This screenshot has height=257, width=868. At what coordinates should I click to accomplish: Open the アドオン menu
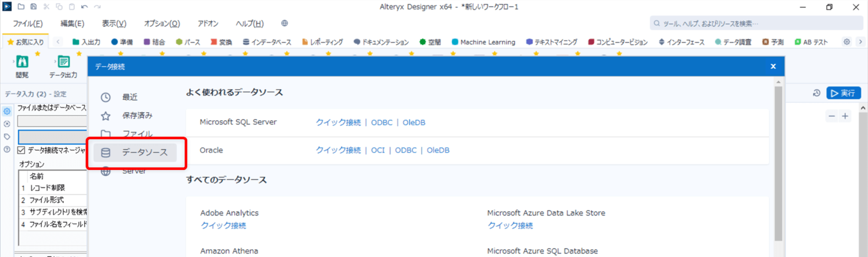coord(208,23)
